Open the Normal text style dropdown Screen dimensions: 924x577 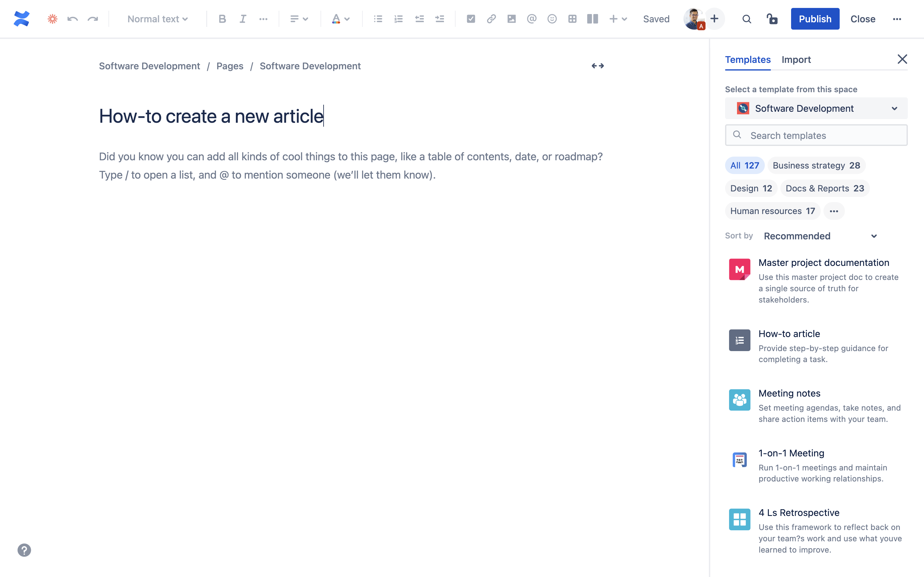click(157, 19)
